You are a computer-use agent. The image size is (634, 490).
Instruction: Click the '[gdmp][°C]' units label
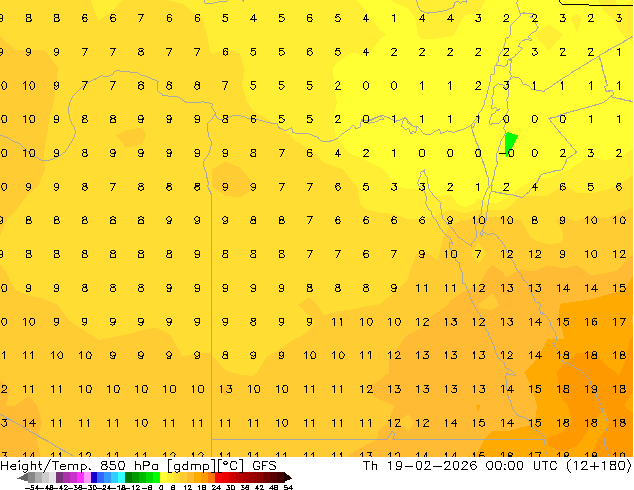(206, 466)
